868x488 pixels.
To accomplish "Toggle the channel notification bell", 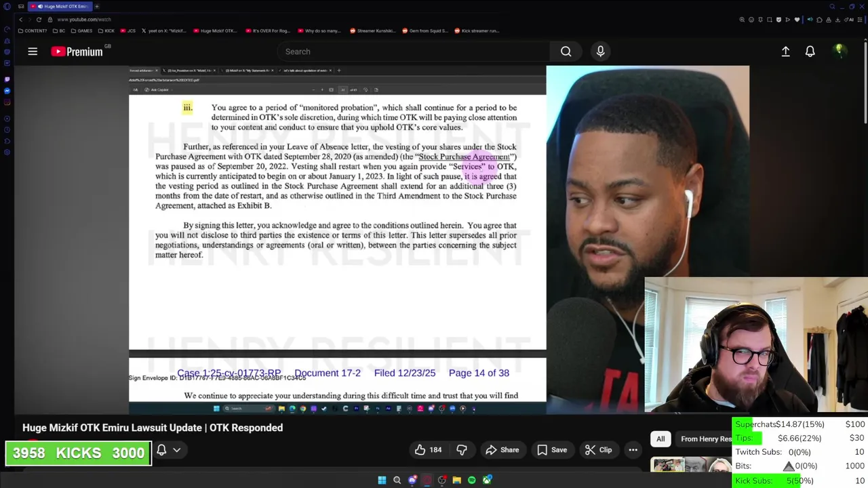I will click(161, 450).
